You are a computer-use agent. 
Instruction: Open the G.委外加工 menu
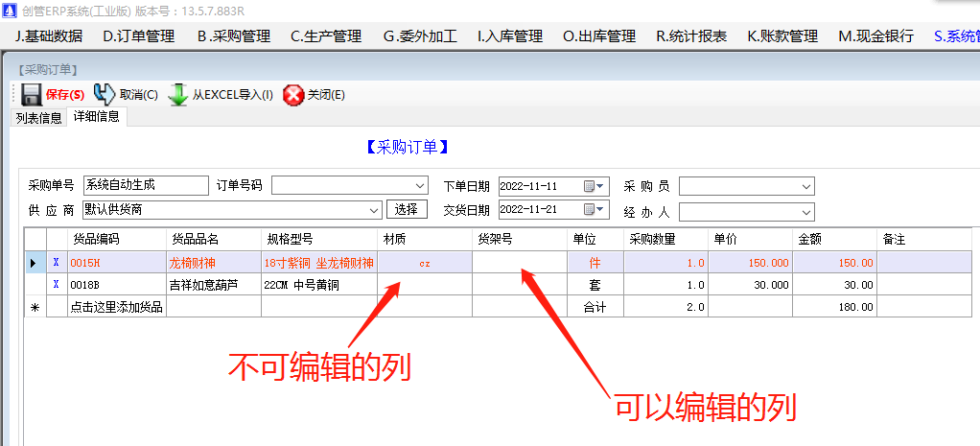pyautogui.click(x=420, y=36)
